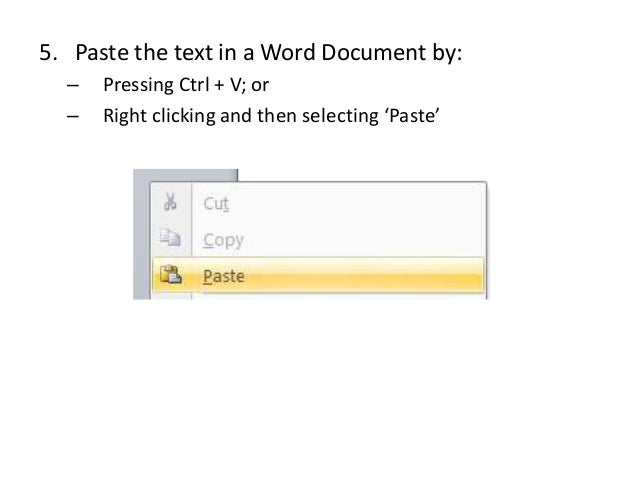Click the scissors Cut icon

pos(170,201)
